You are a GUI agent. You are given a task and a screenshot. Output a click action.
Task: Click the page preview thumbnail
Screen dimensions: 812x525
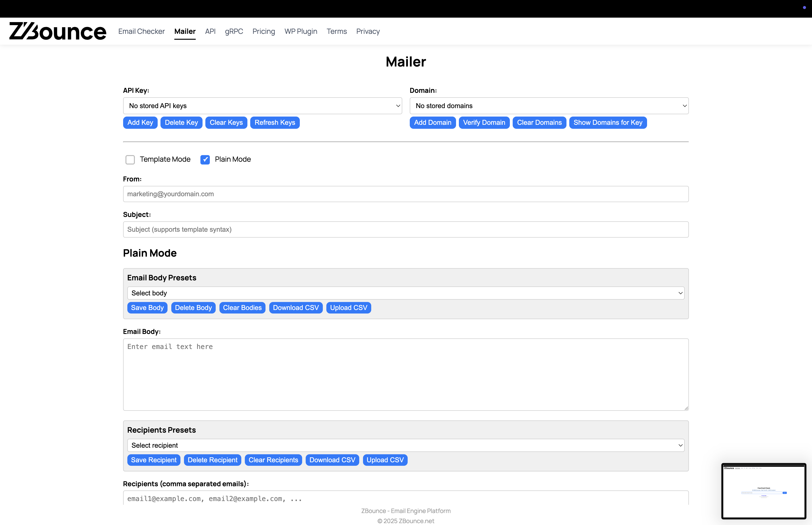point(764,491)
